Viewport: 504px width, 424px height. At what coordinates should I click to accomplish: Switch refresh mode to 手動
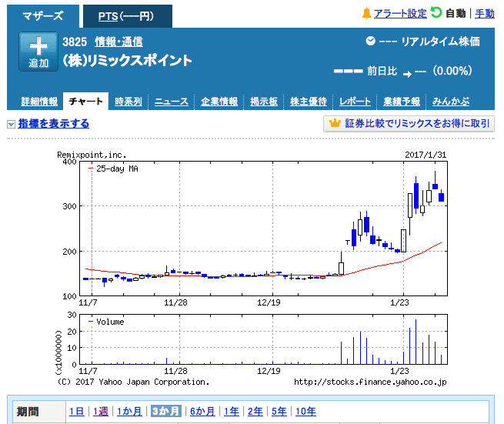[x=485, y=14]
